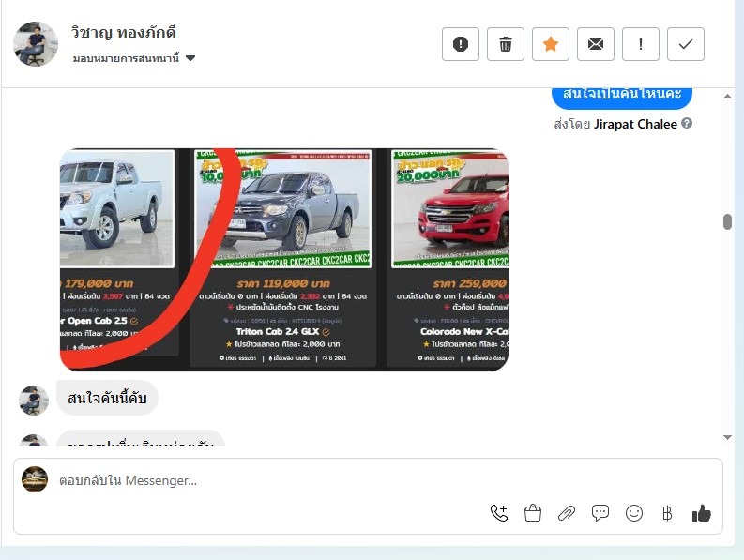Image resolution: width=744 pixels, height=560 pixels.
Task: Click the scrollbar up arrow of the chat
Action: pos(727,97)
